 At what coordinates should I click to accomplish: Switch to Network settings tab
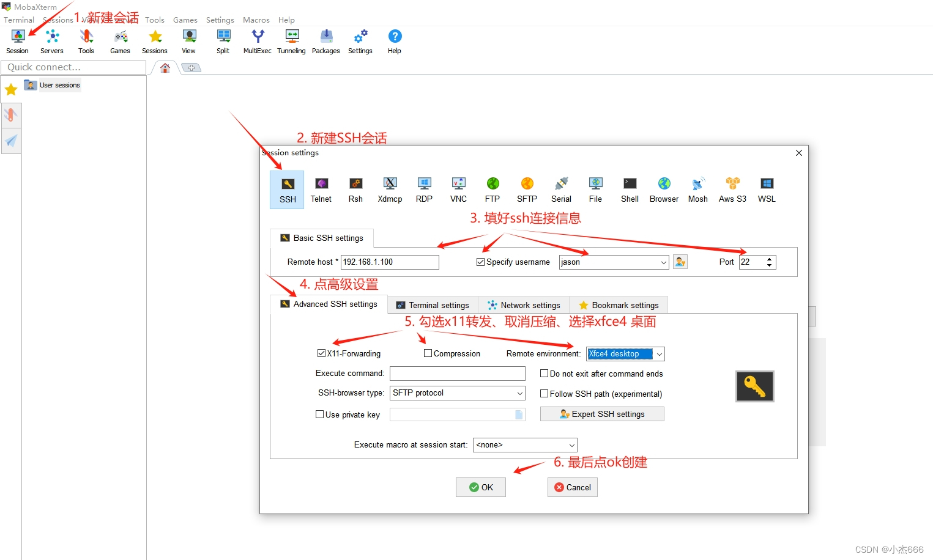pyautogui.click(x=524, y=305)
